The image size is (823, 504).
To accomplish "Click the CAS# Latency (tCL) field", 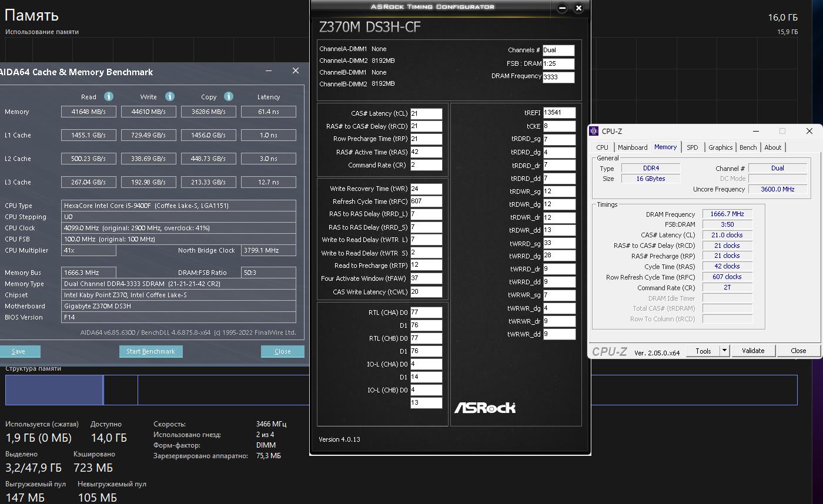I will 426,113.
